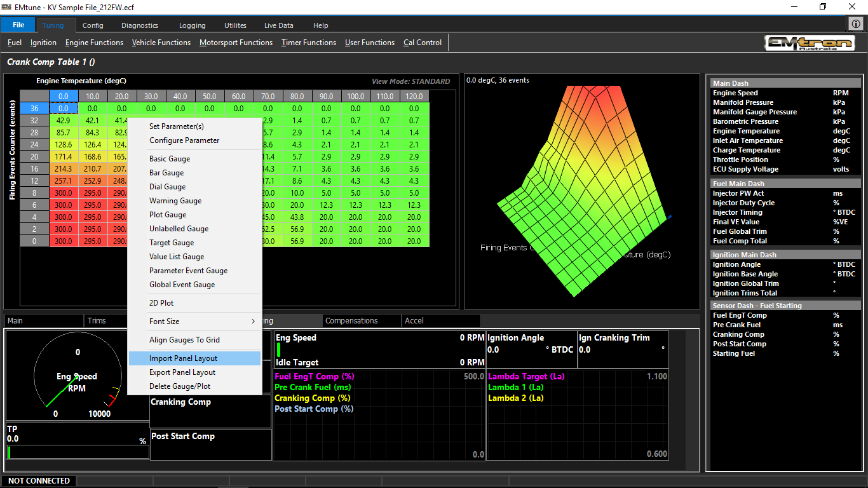This screenshot has width=868, height=488.
Task: Open the Utilites tab
Action: pyautogui.click(x=235, y=25)
